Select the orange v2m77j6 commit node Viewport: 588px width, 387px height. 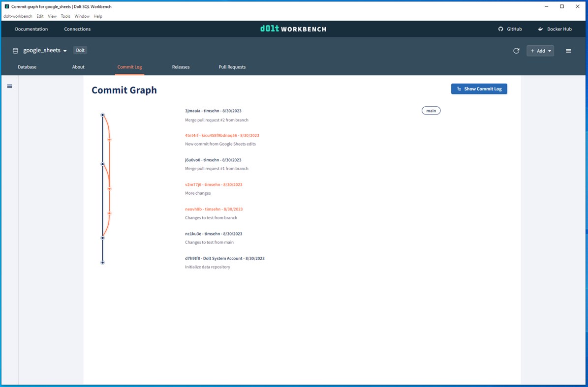click(110, 189)
